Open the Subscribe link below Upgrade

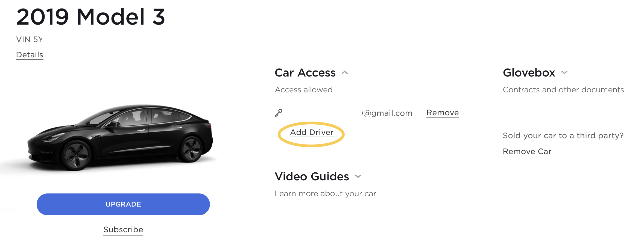123,230
